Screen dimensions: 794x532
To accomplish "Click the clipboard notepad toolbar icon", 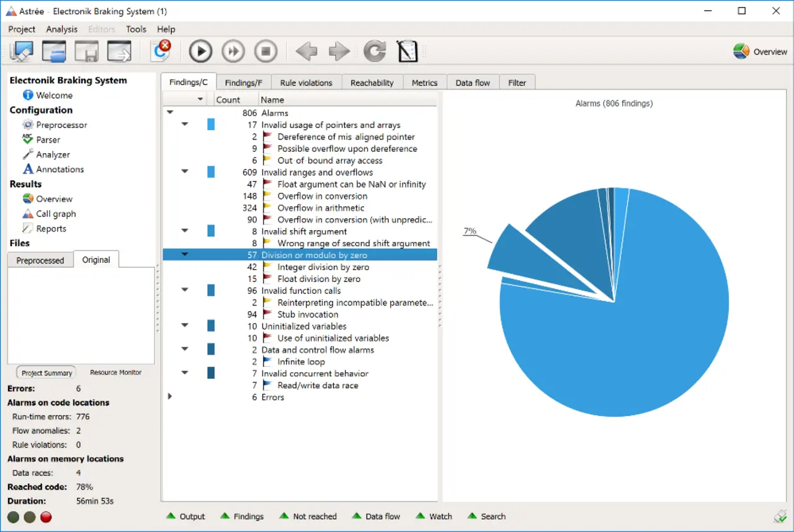I will tap(408, 51).
